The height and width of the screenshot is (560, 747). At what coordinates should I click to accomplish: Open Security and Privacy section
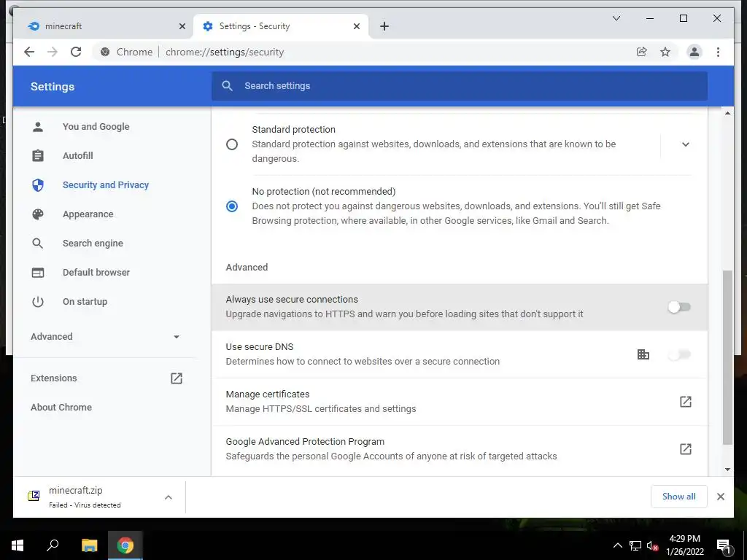tap(106, 184)
